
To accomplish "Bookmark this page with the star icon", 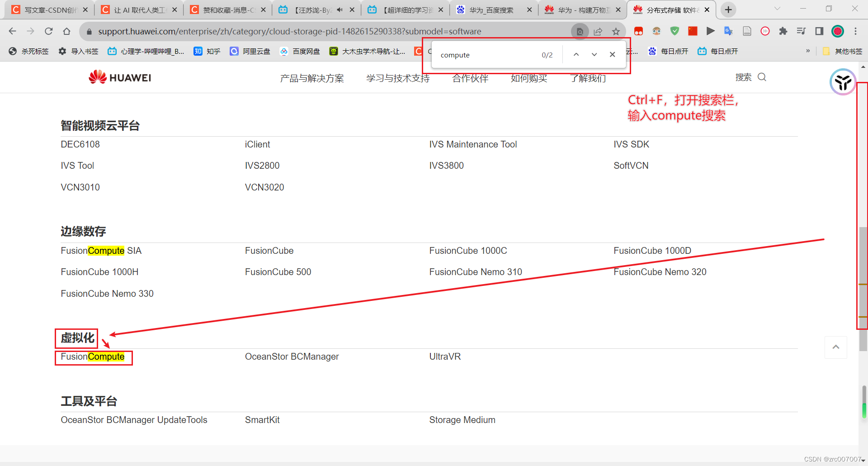I will pyautogui.click(x=616, y=31).
